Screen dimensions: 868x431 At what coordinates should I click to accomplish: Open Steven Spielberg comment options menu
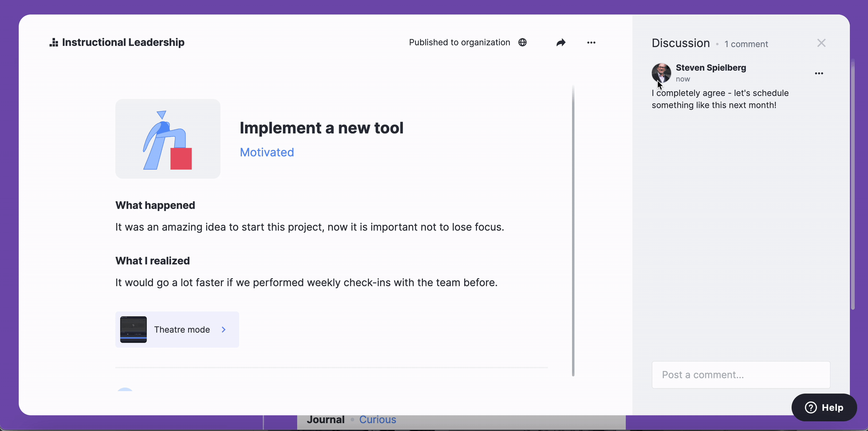(x=819, y=74)
